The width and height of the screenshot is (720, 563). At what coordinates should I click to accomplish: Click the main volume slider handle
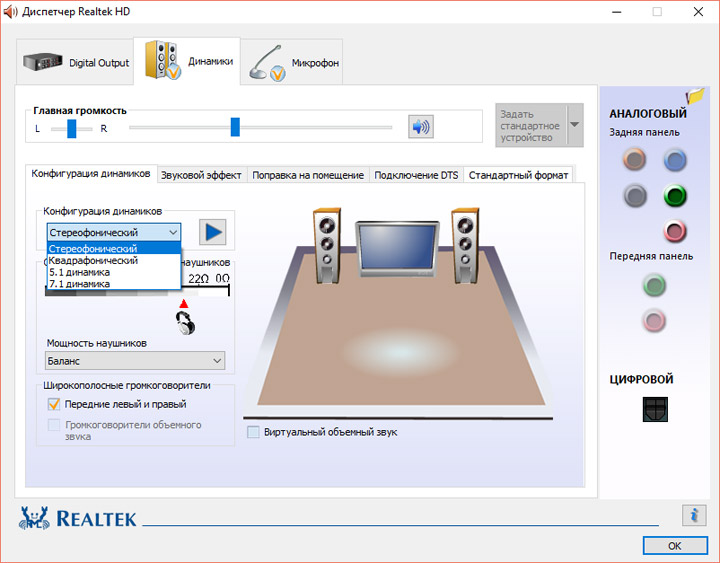(x=235, y=127)
